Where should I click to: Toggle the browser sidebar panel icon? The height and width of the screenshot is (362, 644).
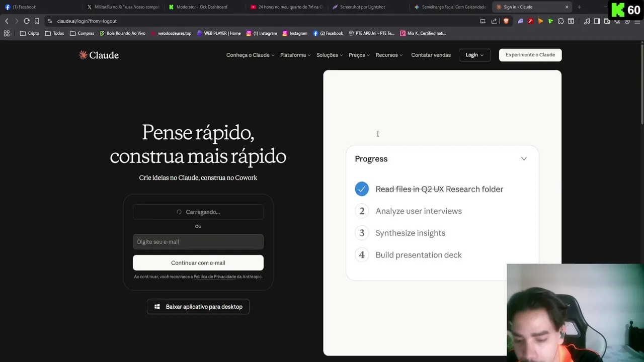[597, 21]
